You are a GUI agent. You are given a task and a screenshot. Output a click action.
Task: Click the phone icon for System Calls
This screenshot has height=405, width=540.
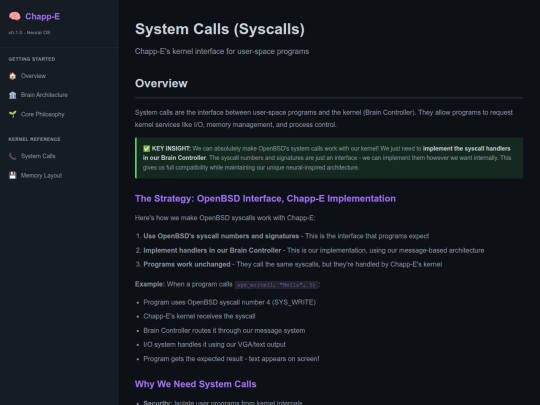13,156
